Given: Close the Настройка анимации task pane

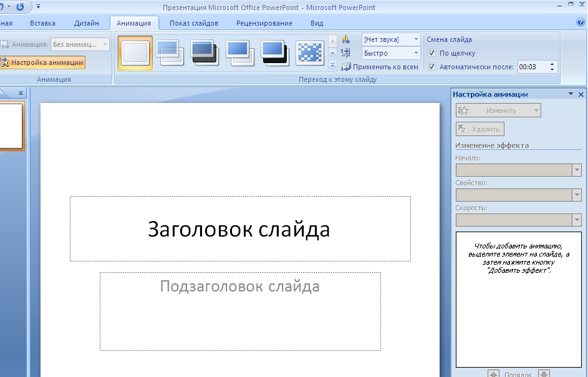Looking at the screenshot, I should click(581, 94).
